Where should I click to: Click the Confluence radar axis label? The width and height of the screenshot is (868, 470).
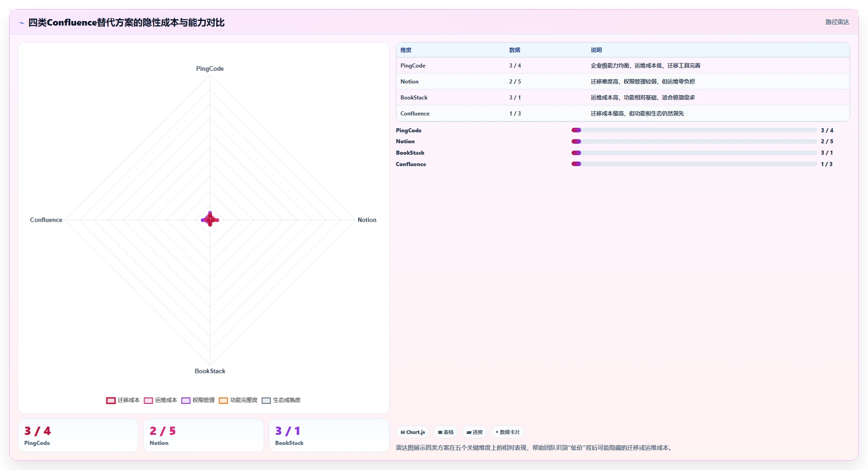(x=46, y=220)
